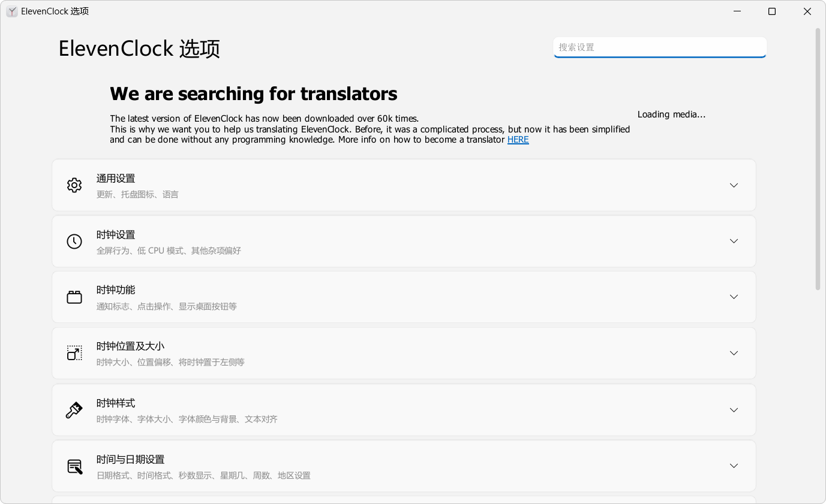Expand the 时间与日期设置 chevron
826x504 pixels.
point(734,466)
